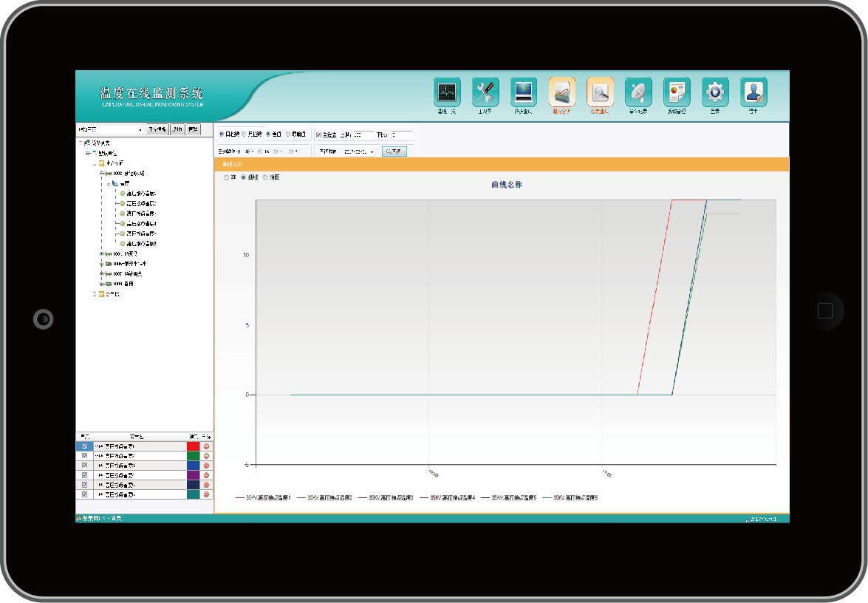Open the user profile silhouette icon
Image resolution: width=868 pixels, height=603 pixels.
[x=753, y=92]
